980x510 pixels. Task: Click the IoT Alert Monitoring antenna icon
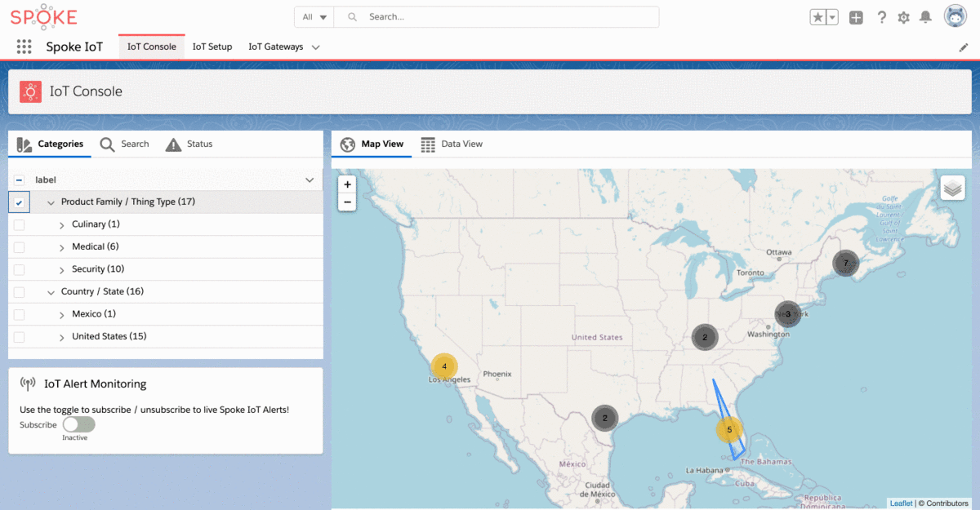click(x=27, y=384)
